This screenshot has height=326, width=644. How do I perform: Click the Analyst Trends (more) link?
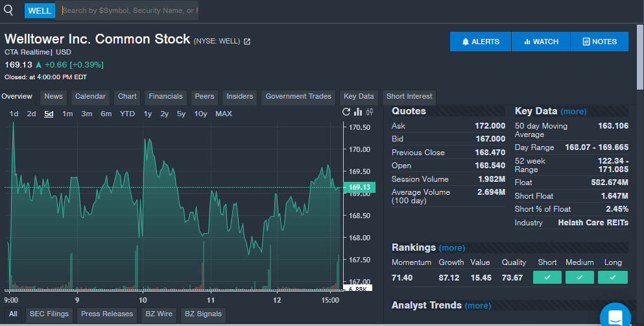478,305
